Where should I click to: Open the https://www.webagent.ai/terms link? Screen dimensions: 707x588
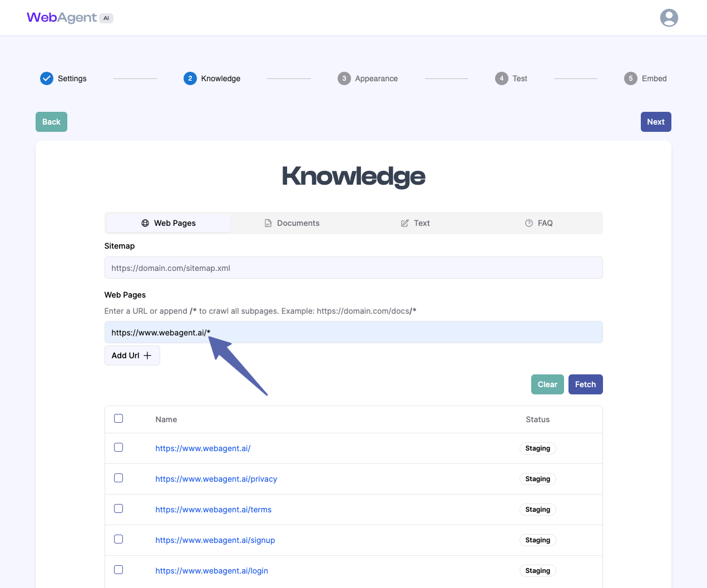tap(214, 510)
